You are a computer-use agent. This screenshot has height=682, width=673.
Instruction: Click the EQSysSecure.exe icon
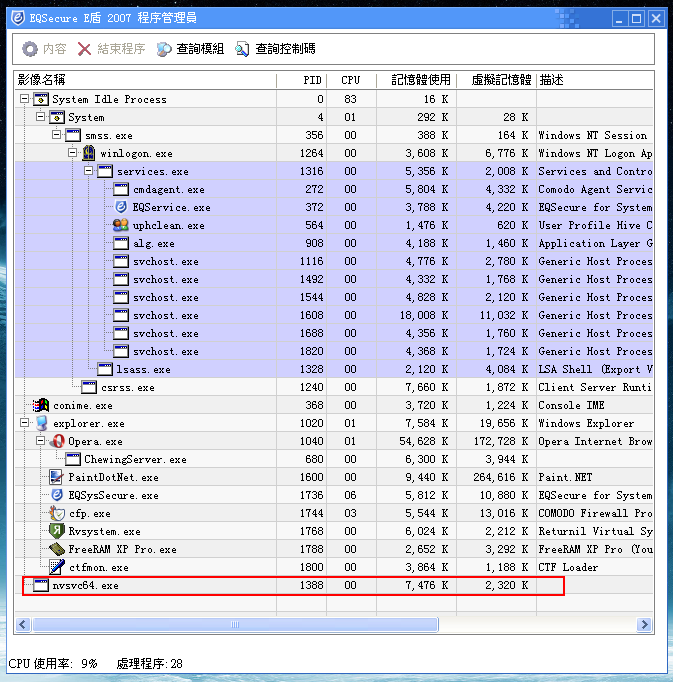pyautogui.click(x=57, y=495)
